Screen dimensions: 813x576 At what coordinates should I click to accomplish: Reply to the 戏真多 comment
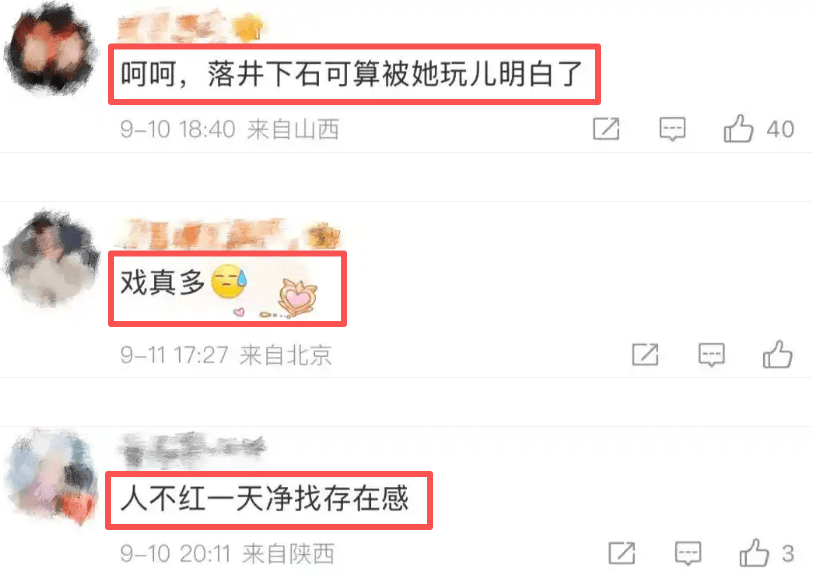(x=711, y=355)
